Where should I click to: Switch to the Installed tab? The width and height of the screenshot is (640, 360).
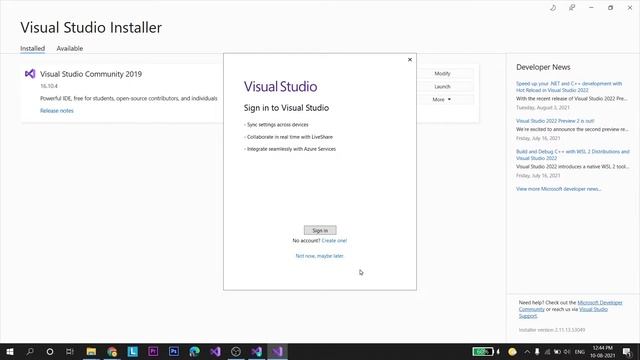point(33,48)
